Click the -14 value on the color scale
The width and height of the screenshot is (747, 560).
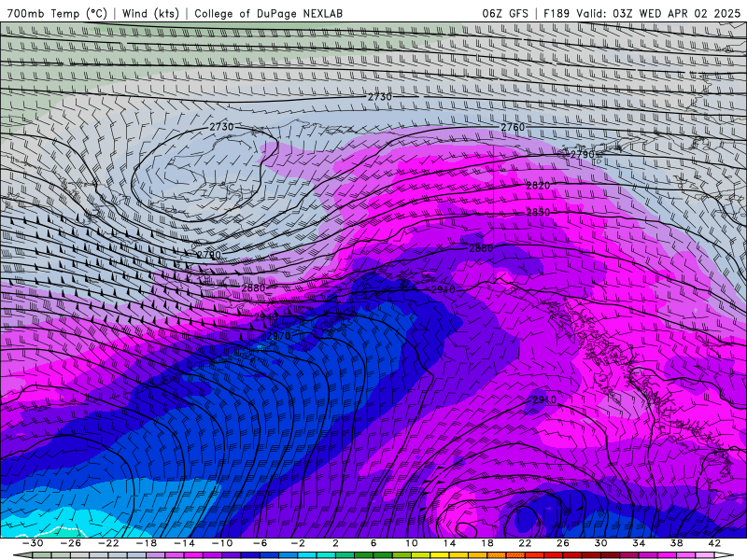[184, 543]
